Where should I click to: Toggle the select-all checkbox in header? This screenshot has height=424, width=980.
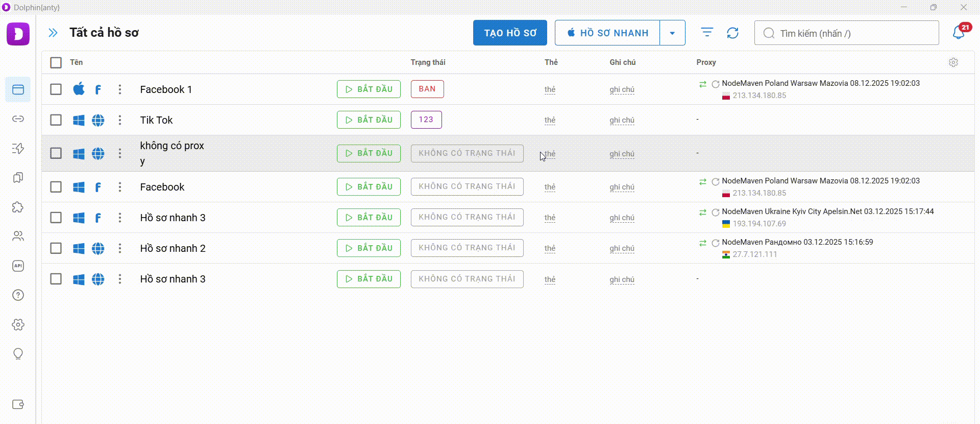point(56,62)
